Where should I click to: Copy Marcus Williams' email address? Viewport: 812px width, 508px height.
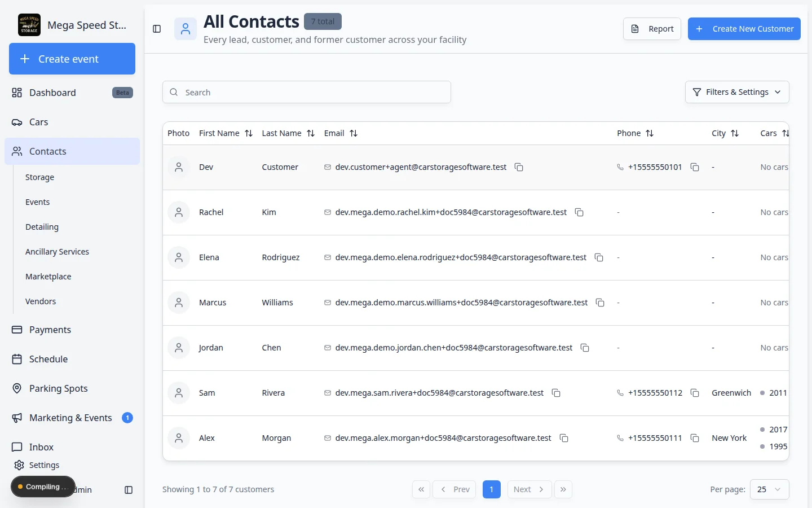600,303
